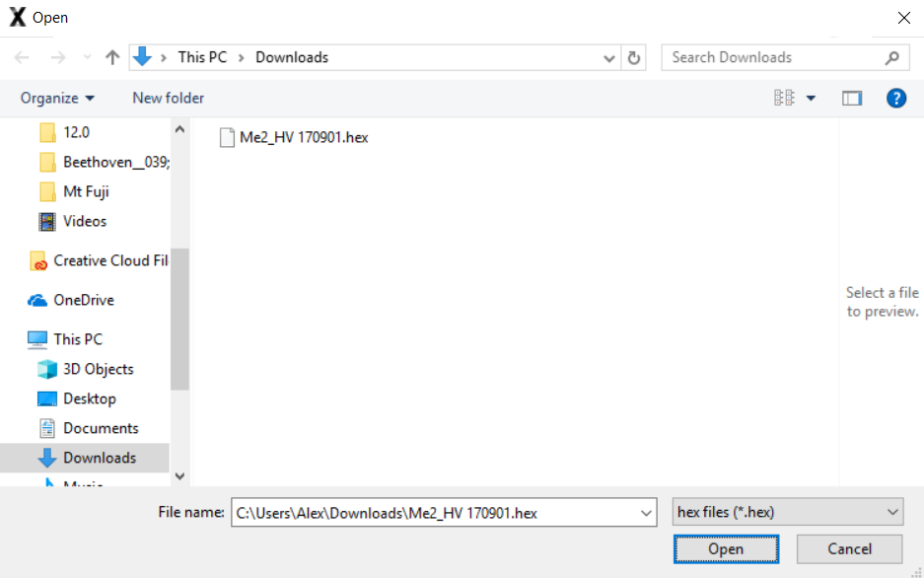Viewport: 924px width, 578px height.
Task: Select the file Me2_HV 170901.hex
Action: click(x=304, y=137)
